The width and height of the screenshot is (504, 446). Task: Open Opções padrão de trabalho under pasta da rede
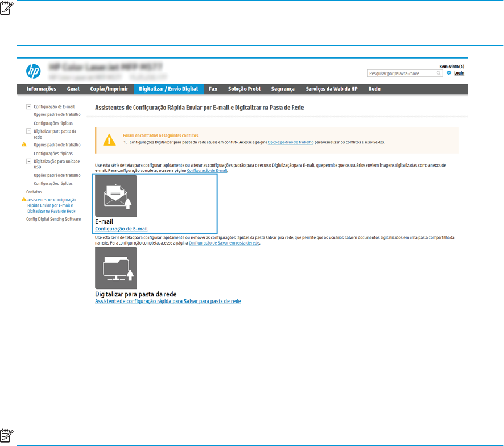(57, 145)
